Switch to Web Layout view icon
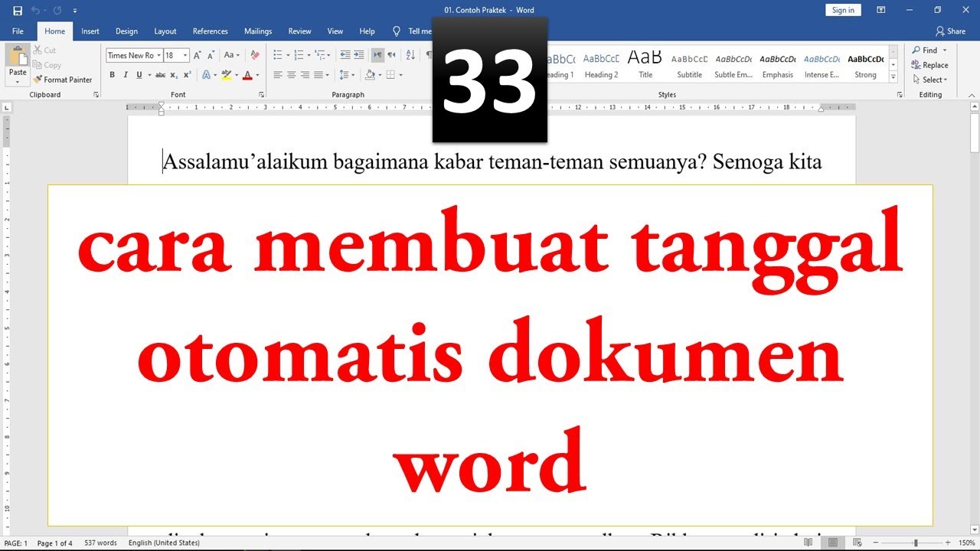Viewport: 980px width, 551px height. tap(857, 543)
